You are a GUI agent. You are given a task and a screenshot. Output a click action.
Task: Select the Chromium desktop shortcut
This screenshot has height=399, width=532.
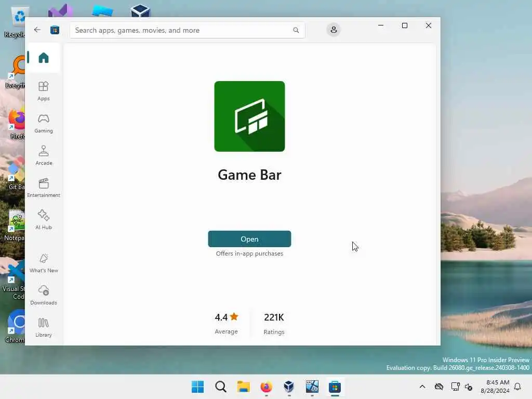pyautogui.click(x=15, y=327)
